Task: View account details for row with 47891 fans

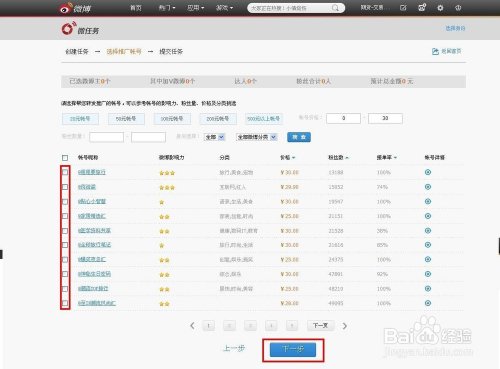Action: (428, 274)
